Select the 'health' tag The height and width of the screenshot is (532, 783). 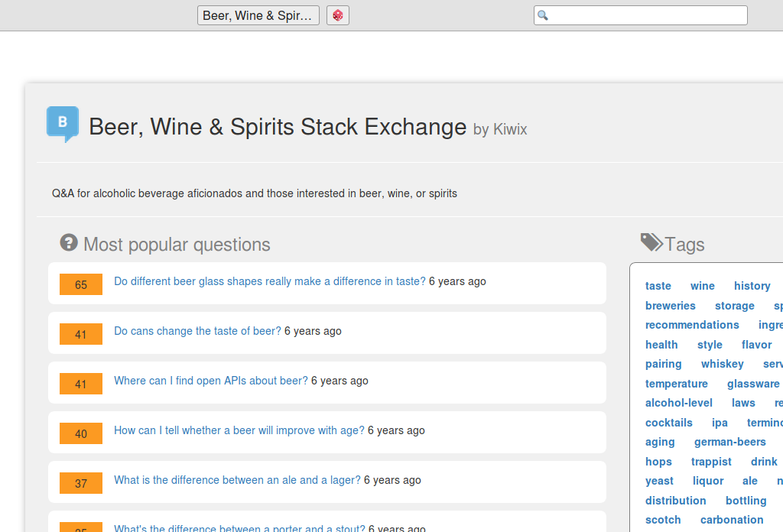pyautogui.click(x=661, y=345)
